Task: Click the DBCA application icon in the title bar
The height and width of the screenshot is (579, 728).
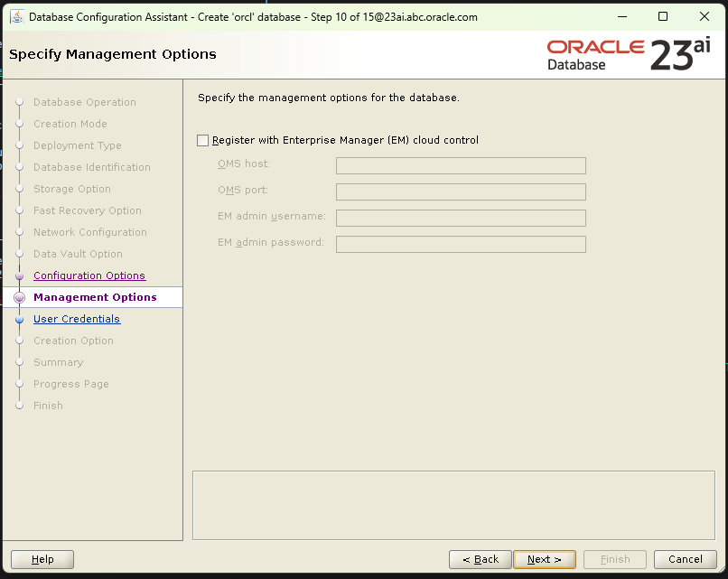Action: pos(15,16)
